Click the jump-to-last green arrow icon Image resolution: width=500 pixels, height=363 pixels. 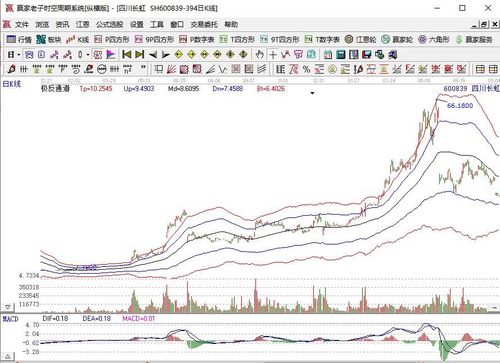140,54
